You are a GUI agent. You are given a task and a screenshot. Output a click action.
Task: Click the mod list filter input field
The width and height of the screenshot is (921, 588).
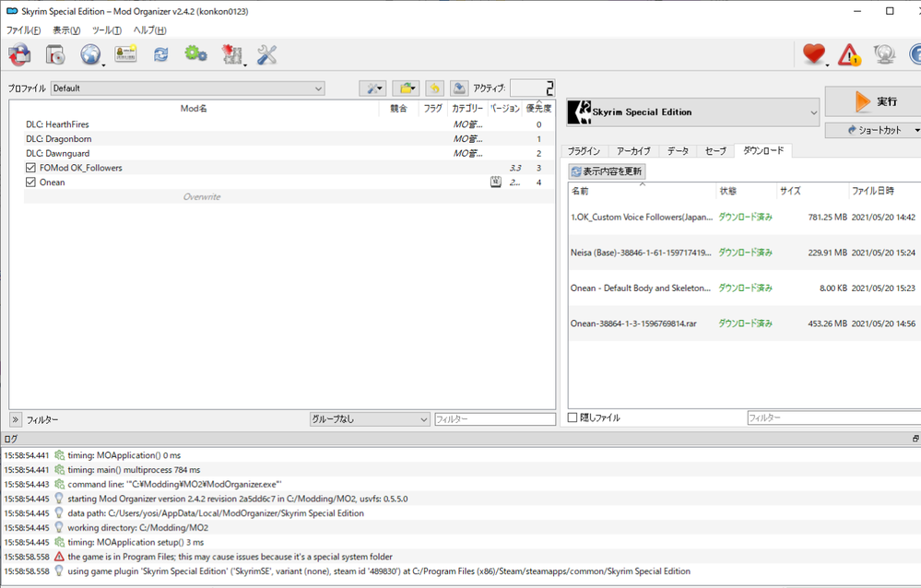coord(494,419)
